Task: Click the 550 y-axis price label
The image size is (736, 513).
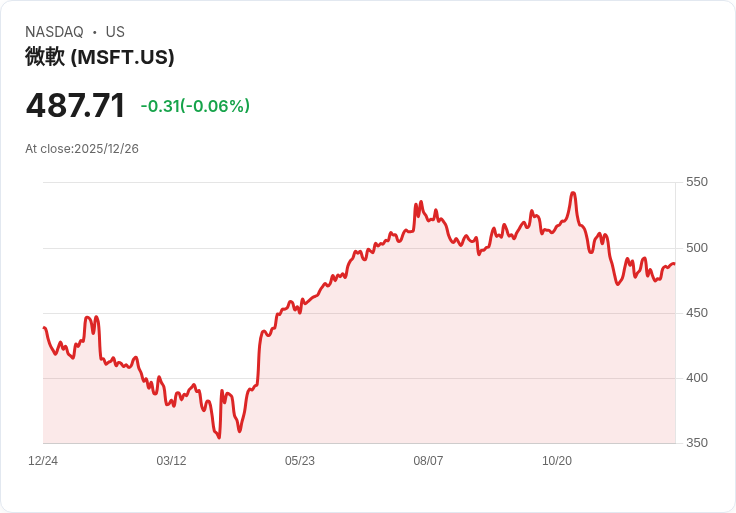Action: 696,182
